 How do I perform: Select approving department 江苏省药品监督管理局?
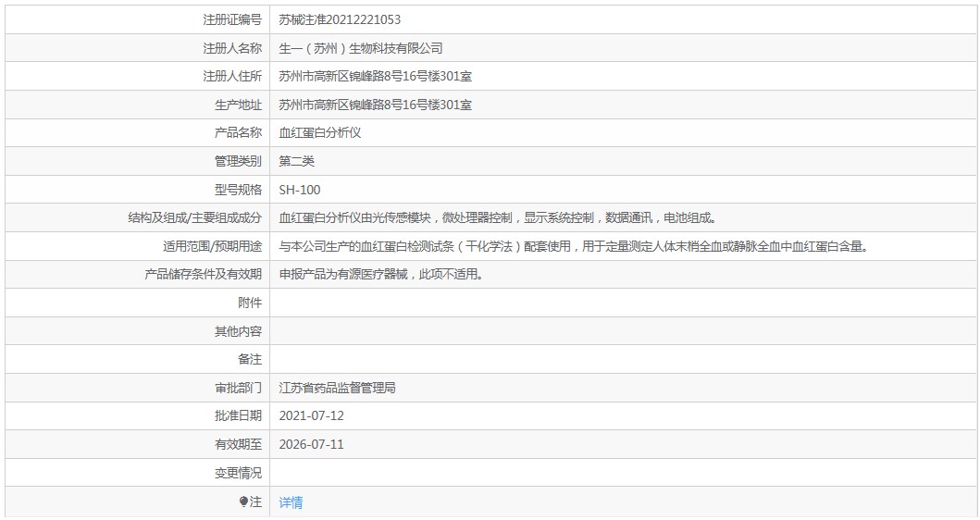[x=337, y=388]
